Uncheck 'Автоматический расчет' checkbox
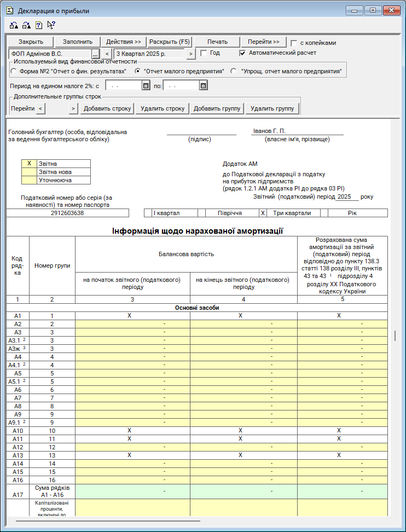The height and width of the screenshot is (532, 406). pos(243,53)
